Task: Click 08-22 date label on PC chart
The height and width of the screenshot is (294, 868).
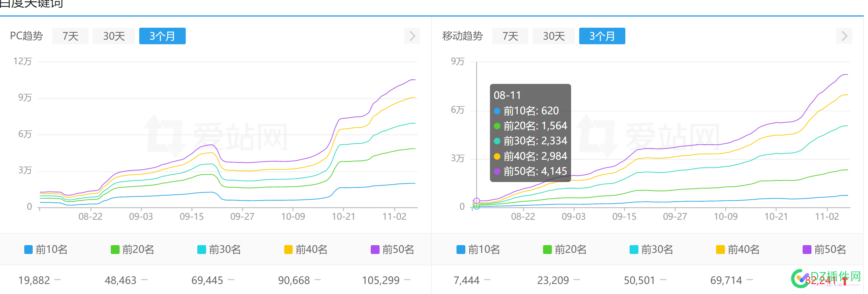Action: [x=90, y=217]
